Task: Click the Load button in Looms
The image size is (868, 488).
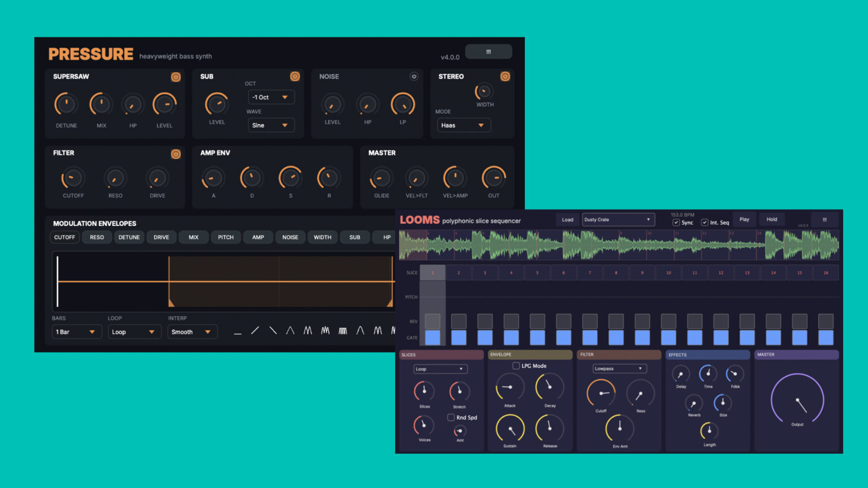Action: (x=567, y=219)
